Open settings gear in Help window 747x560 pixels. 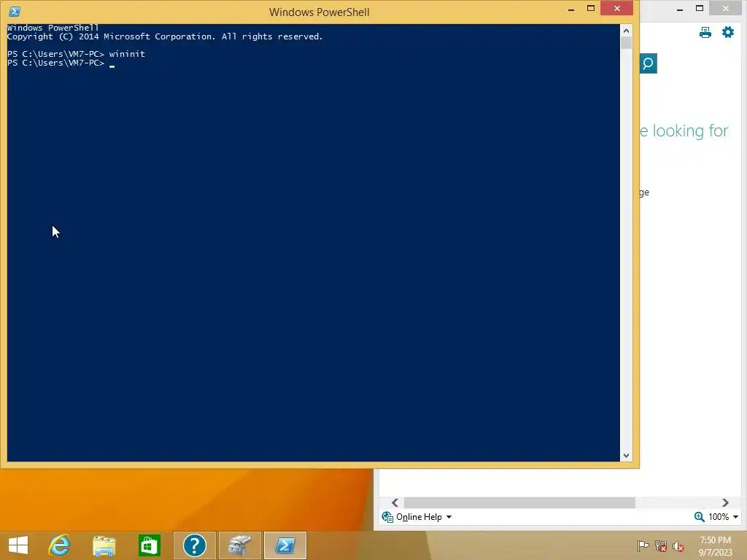tap(727, 32)
